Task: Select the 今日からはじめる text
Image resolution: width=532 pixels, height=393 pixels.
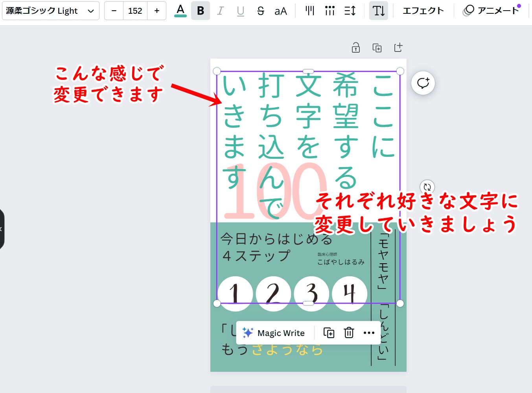Action: (276, 239)
